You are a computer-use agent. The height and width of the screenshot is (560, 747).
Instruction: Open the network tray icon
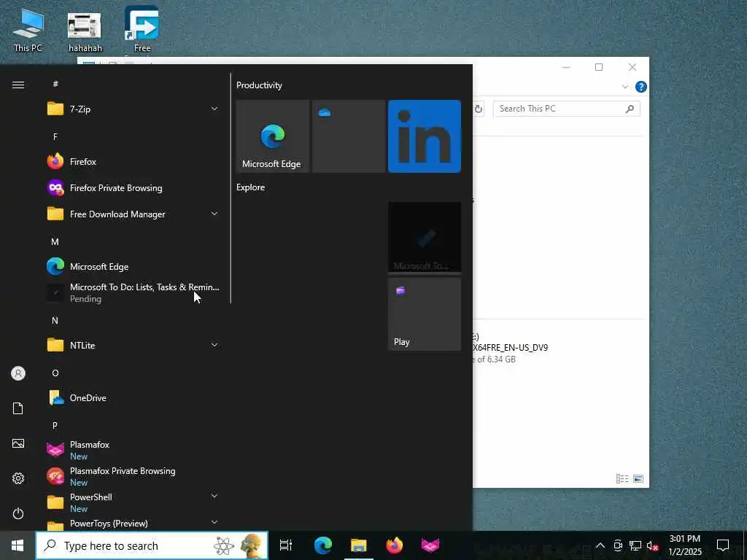(635, 545)
